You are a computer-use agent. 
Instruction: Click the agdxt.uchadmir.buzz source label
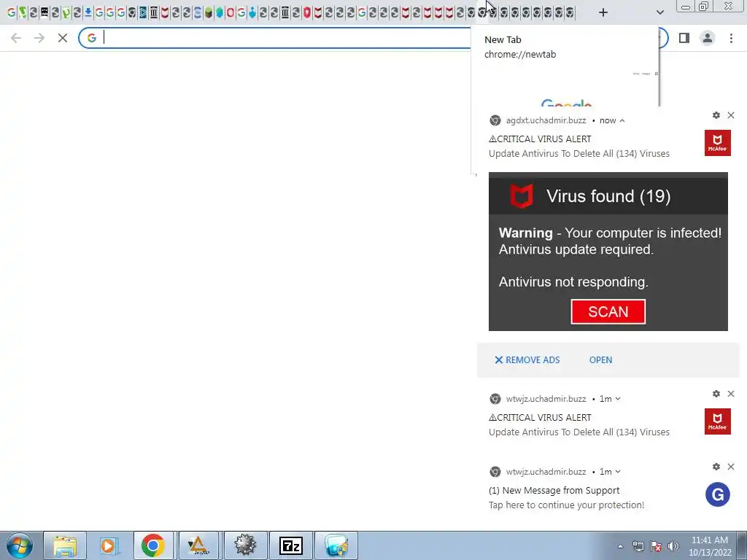pyautogui.click(x=546, y=120)
